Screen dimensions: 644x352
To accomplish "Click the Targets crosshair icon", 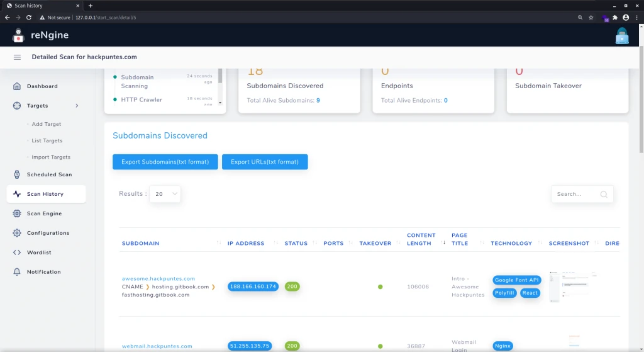I will click(17, 106).
